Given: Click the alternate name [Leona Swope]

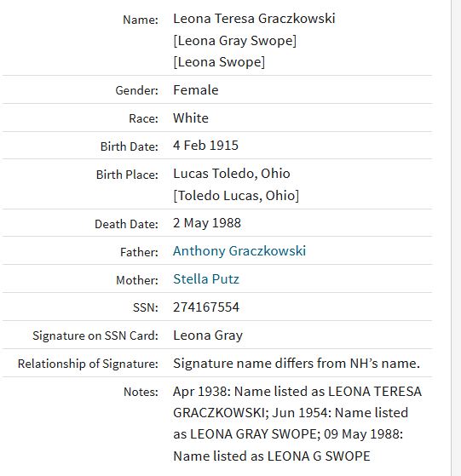Looking at the screenshot, I should coord(219,62).
